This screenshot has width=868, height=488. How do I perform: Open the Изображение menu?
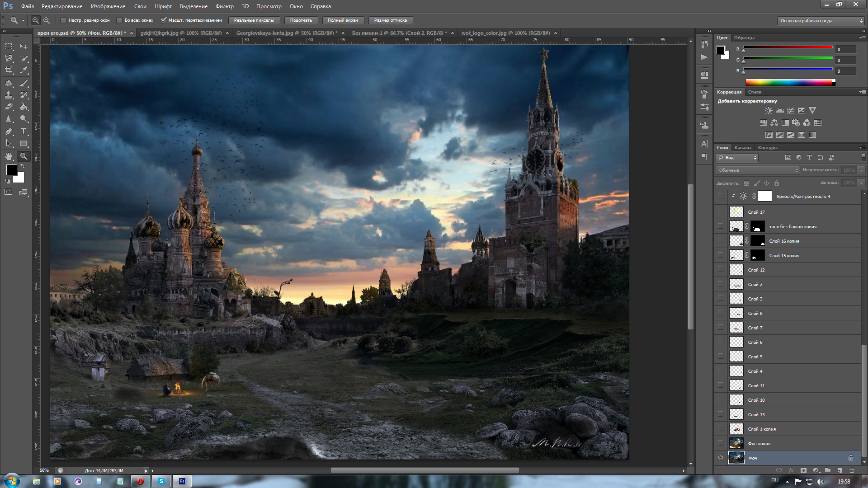[108, 6]
